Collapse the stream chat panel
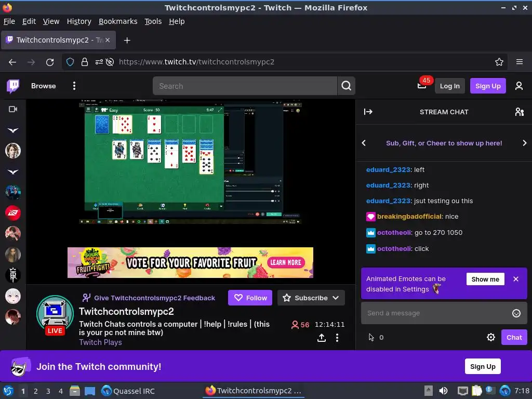 pos(368,112)
